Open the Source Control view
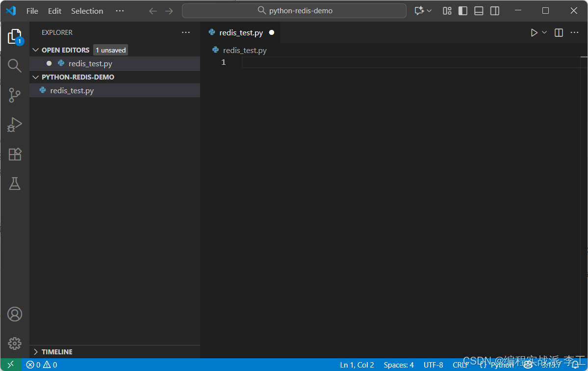This screenshot has width=588, height=371. (15, 95)
